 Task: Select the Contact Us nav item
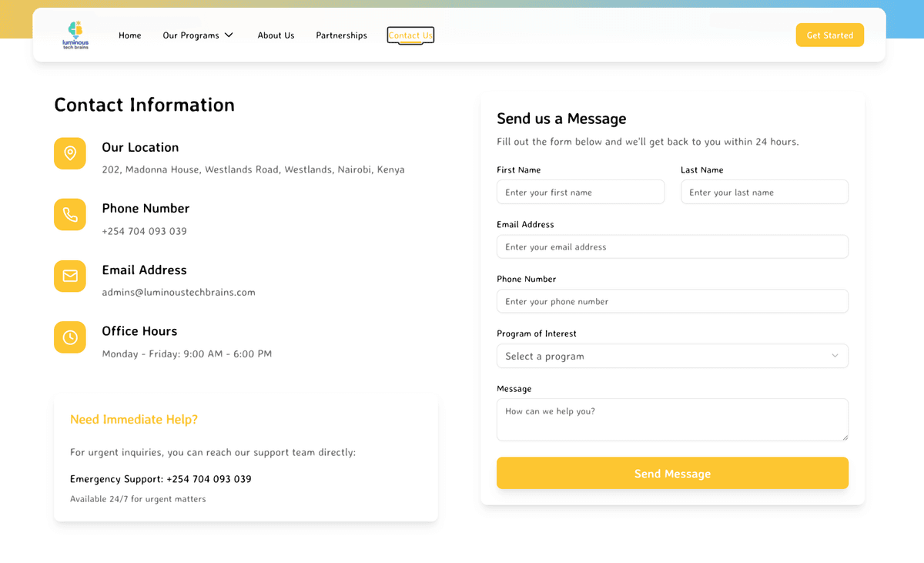410,35
